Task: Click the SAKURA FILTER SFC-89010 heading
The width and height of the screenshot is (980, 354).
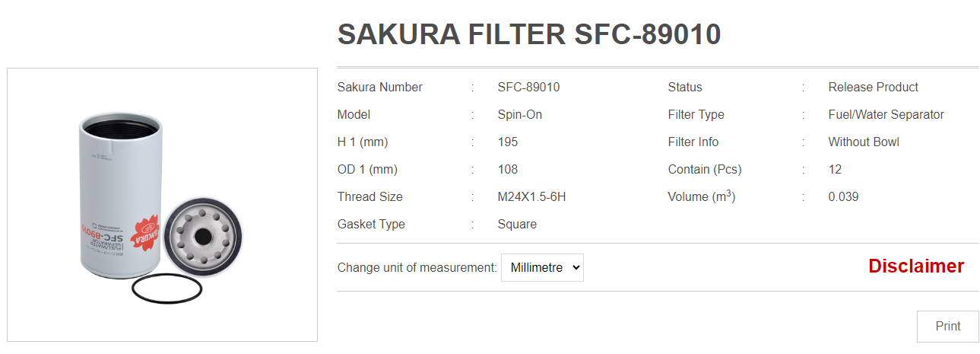Action: [529, 34]
